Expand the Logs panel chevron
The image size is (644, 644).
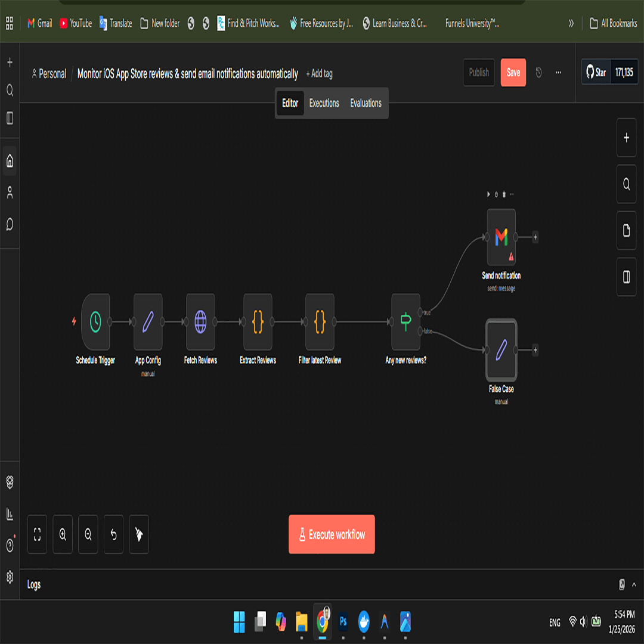coord(635,585)
